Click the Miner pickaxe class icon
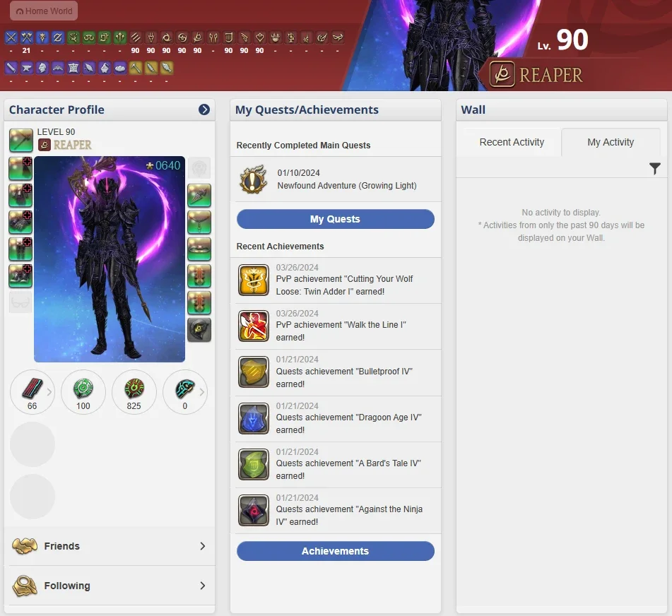Image resolution: width=672 pixels, height=616 pixels. pyautogui.click(x=136, y=68)
